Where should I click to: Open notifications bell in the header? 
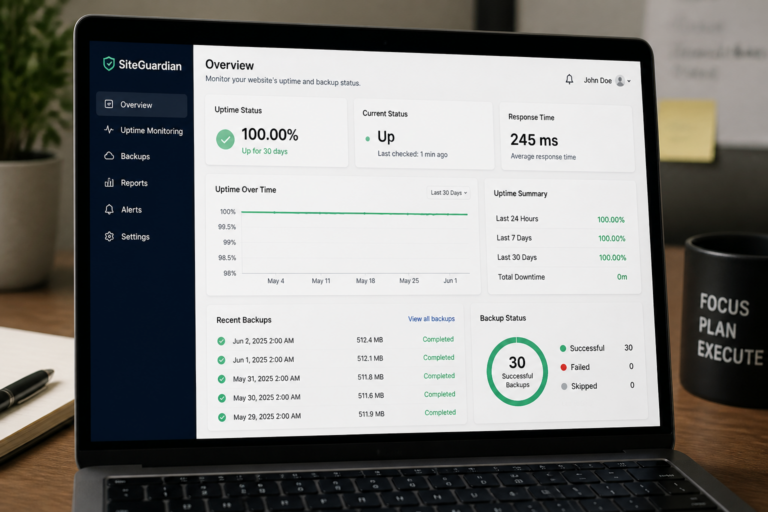point(569,79)
